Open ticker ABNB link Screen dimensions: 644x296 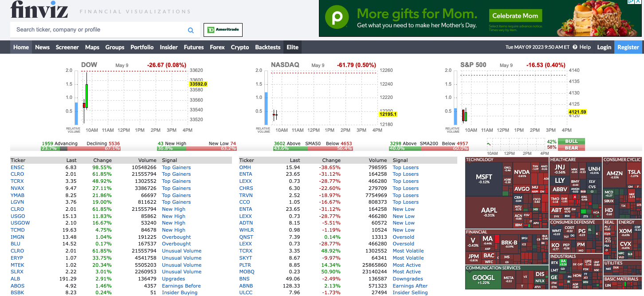coord(246,286)
